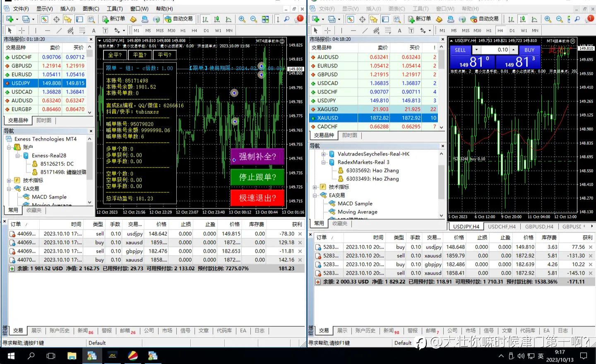
Task: Draw trendline tool in left window
Action: [59, 31]
